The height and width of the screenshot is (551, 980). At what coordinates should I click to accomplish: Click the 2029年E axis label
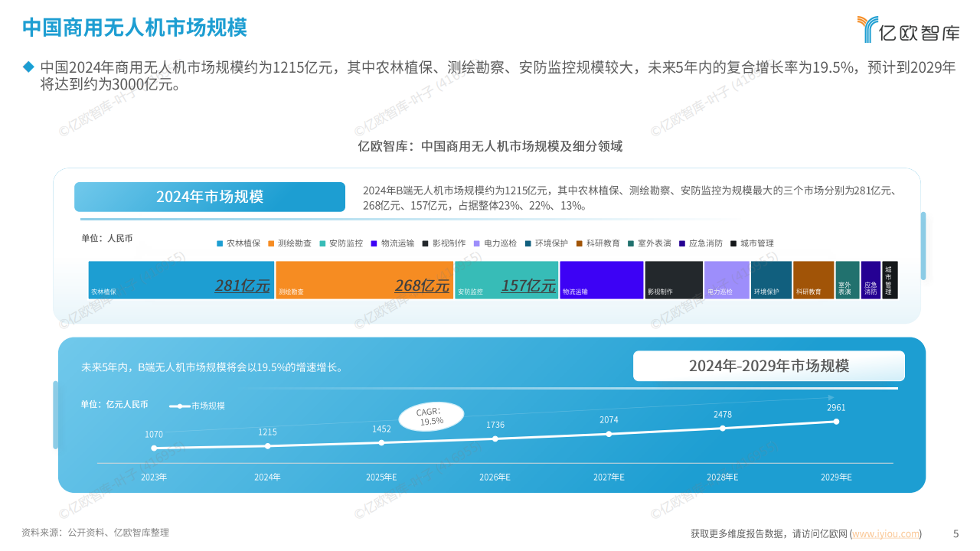point(836,477)
